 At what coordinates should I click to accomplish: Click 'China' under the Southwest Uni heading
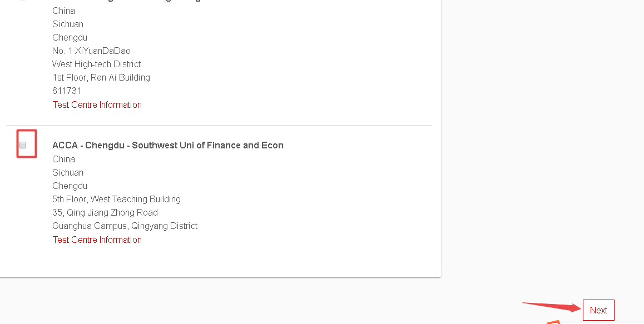[63, 159]
